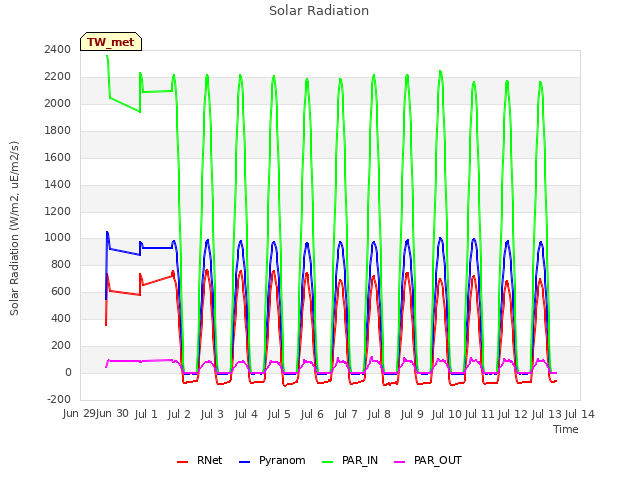The width and height of the screenshot is (640, 480).
Task: Click the Jun 29 x-axis tick label
Action: pos(79,414)
